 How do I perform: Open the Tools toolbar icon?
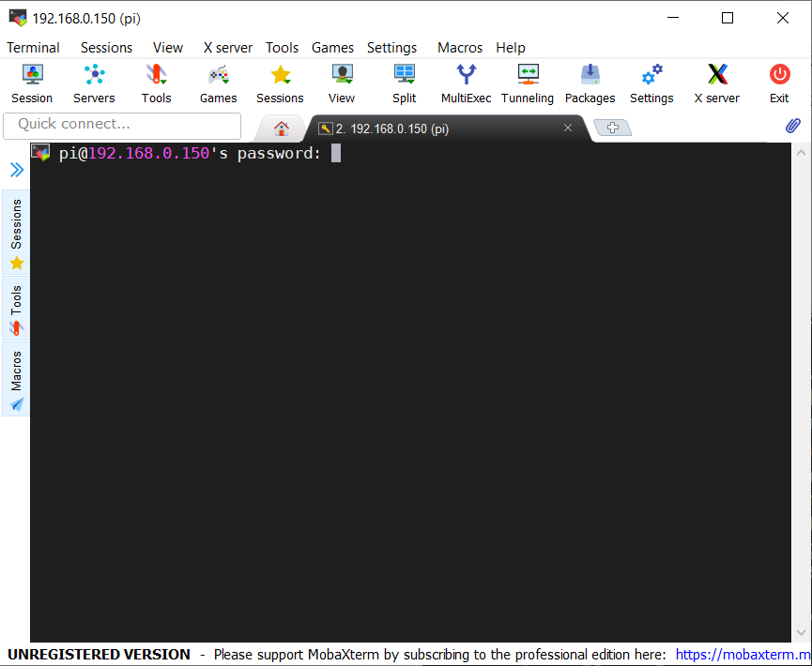click(157, 83)
